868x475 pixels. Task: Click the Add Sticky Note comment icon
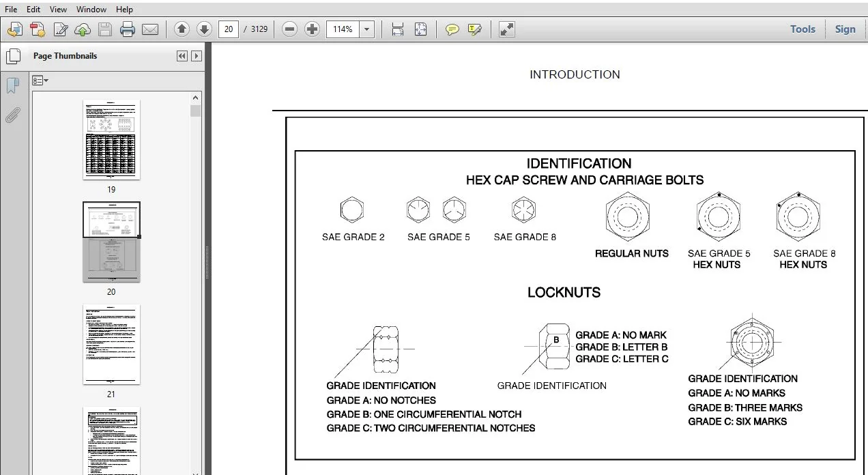tap(452, 29)
